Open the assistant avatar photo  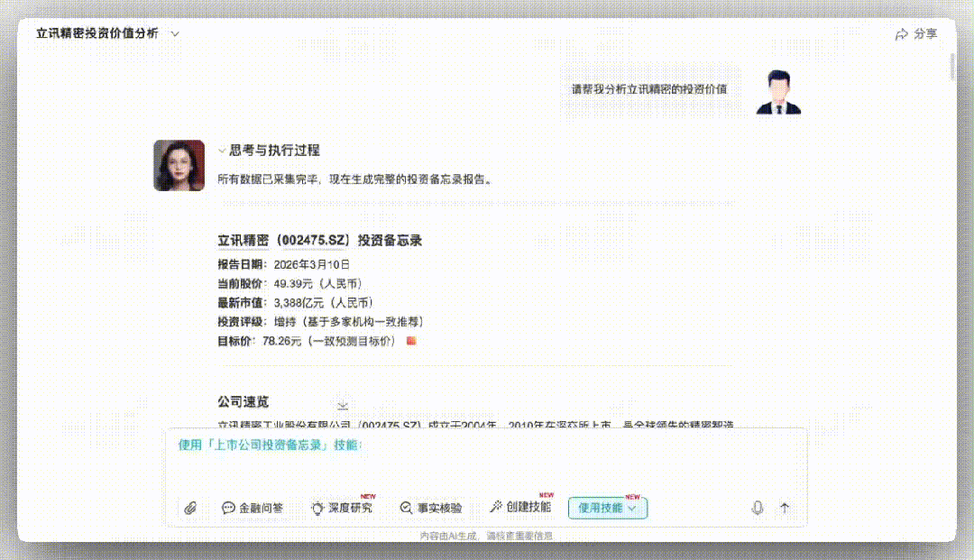(x=179, y=165)
